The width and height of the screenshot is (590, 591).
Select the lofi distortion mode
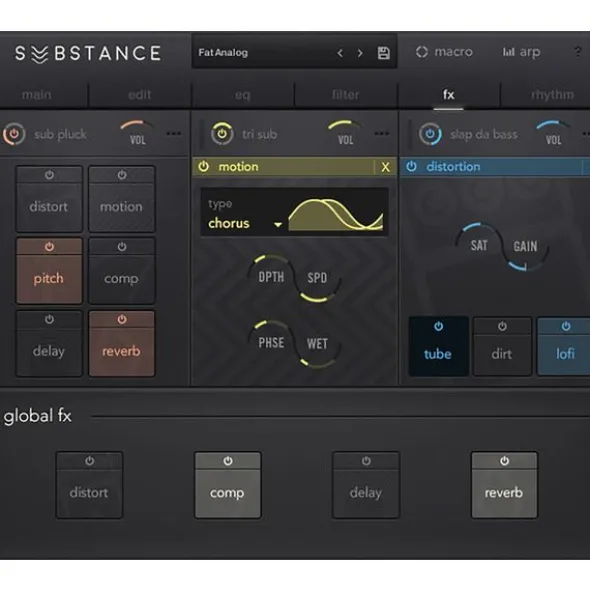(x=564, y=354)
